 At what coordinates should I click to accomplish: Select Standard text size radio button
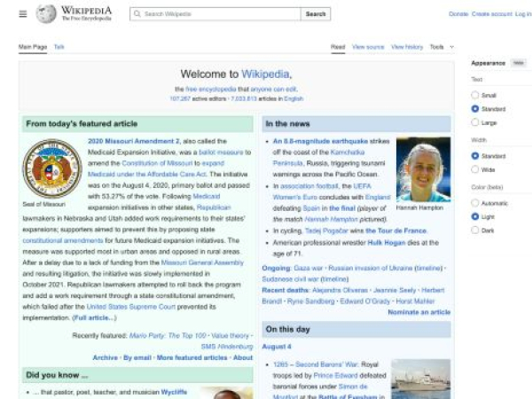(475, 108)
